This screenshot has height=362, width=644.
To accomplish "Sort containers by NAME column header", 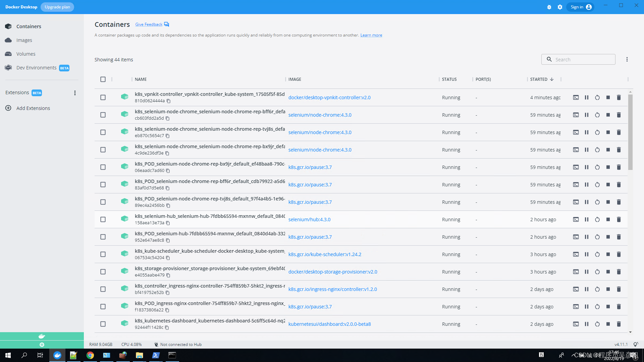I will click(x=141, y=79).
